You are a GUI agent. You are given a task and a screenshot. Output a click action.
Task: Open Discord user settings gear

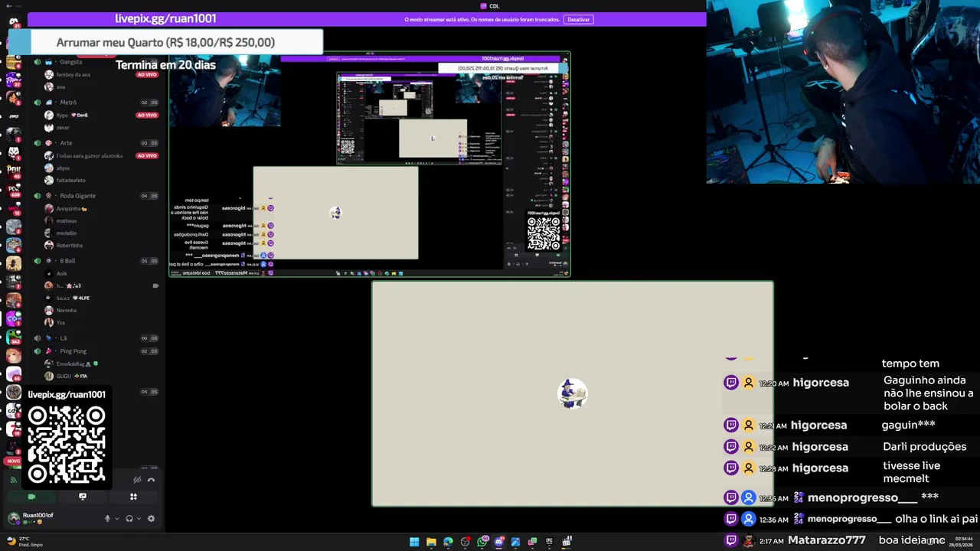pyautogui.click(x=151, y=518)
